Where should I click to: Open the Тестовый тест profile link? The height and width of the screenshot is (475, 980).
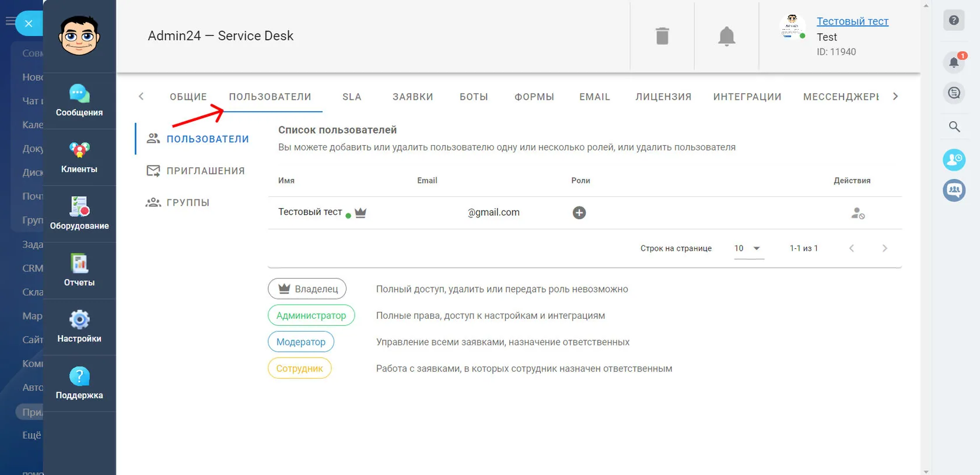coord(852,21)
